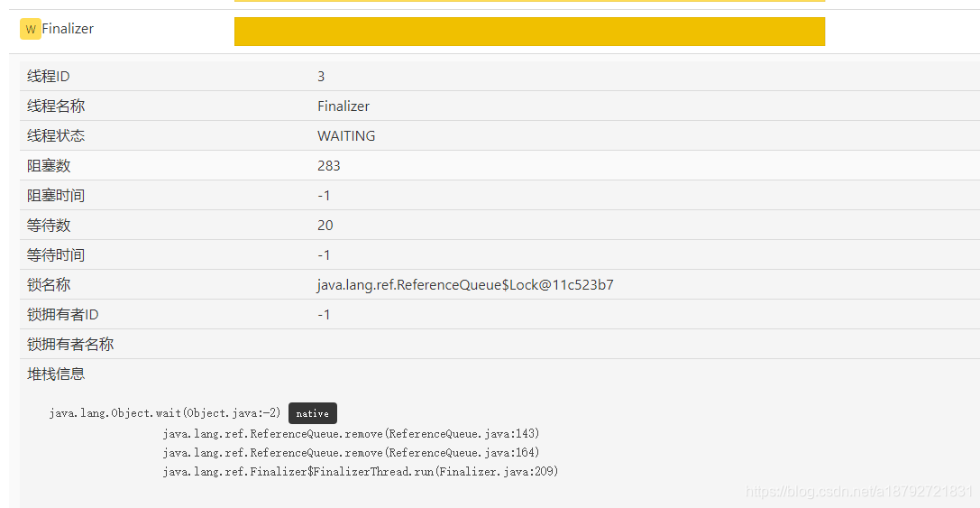Click the yellow Finalizer timeline bar
Screen dimensions: 980x508
click(529, 32)
